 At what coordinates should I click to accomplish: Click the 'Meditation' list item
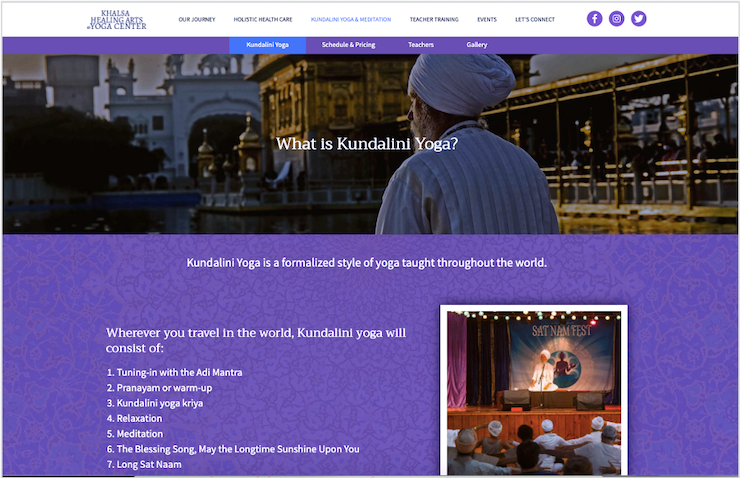tap(135, 434)
